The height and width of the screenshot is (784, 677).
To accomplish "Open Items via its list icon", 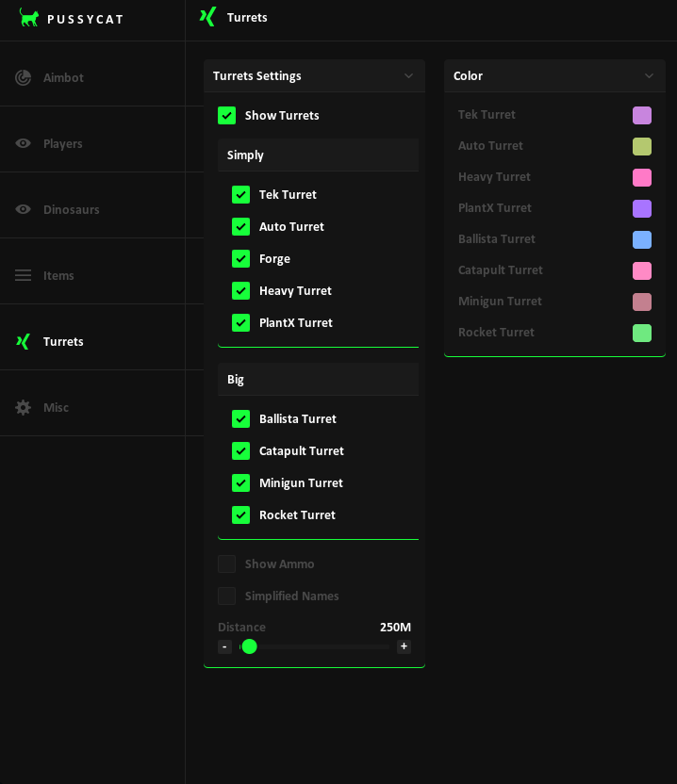I will 24,276.
